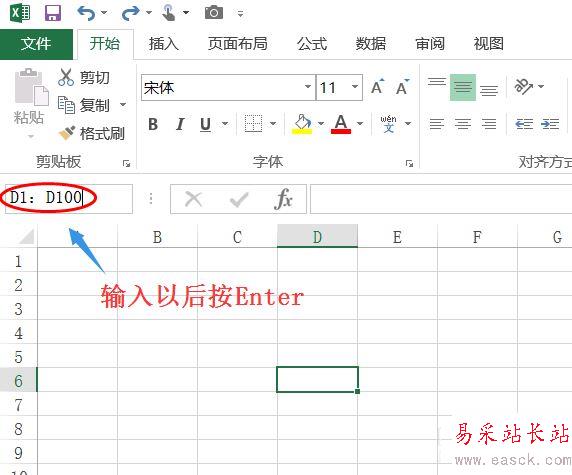The height and width of the screenshot is (475, 572).
Task: Apply yellow fill color bucket
Action: 302,124
